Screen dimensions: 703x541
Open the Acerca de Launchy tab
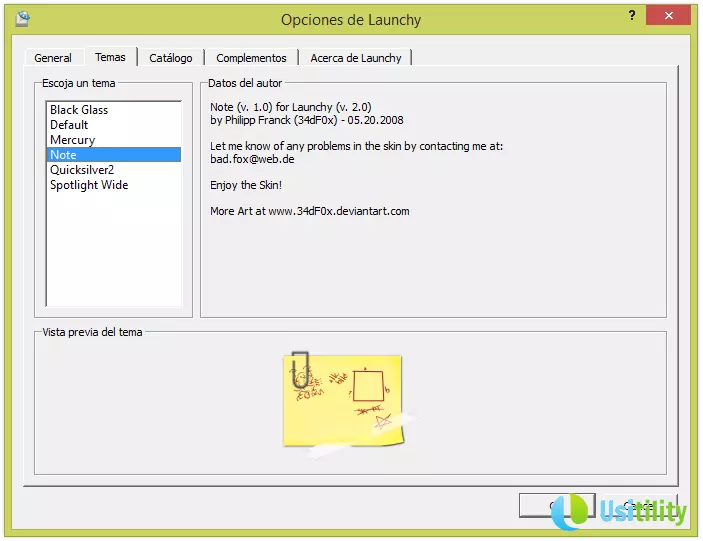(x=356, y=58)
